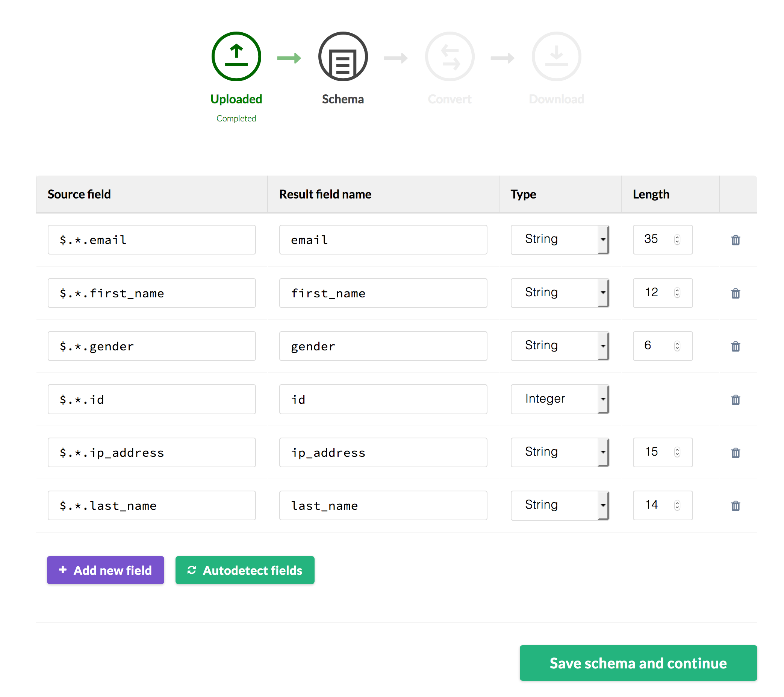Click the green Uploaded step icon
Screen dimensions: 784x697
tap(236, 57)
